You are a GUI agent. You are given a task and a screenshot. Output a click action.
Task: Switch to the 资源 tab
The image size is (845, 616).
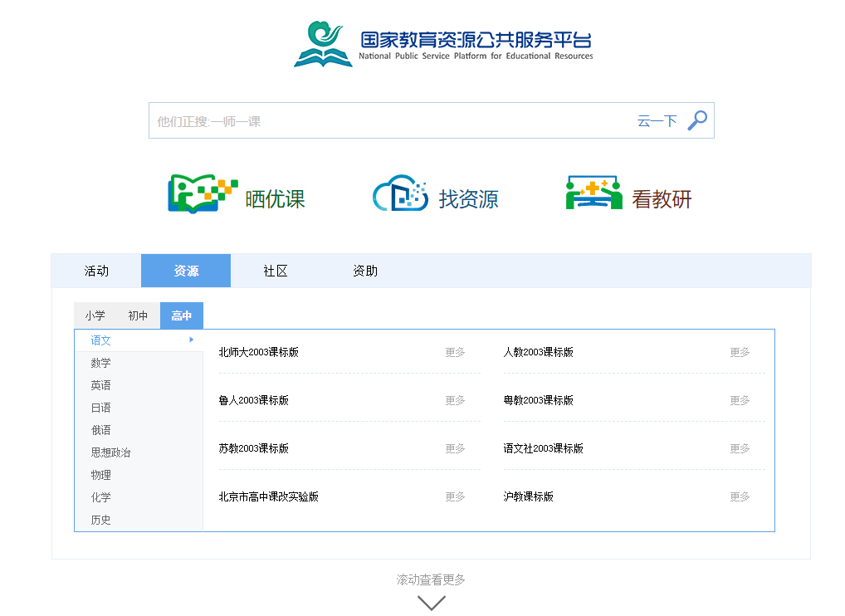185,270
